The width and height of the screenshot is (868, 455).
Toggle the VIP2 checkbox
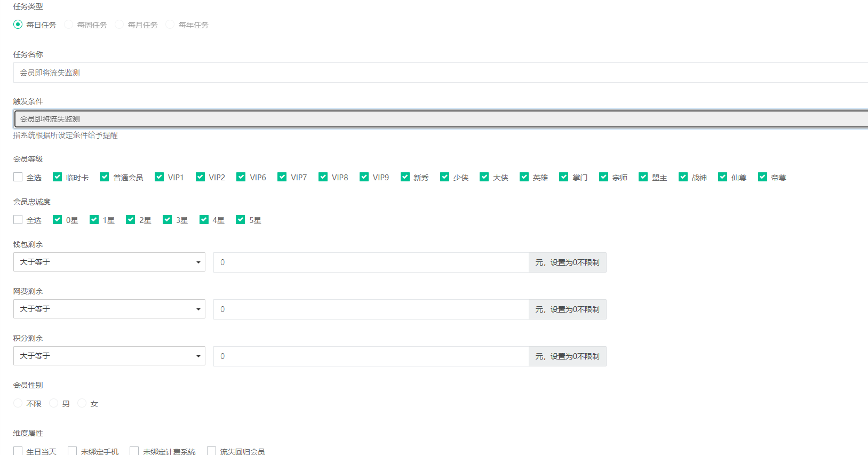pos(200,177)
